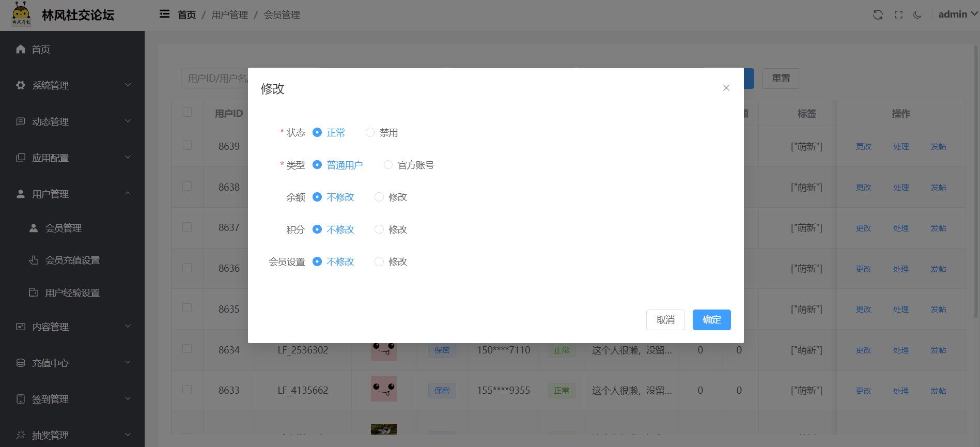Click 处理 for user 8633

pyautogui.click(x=901, y=391)
